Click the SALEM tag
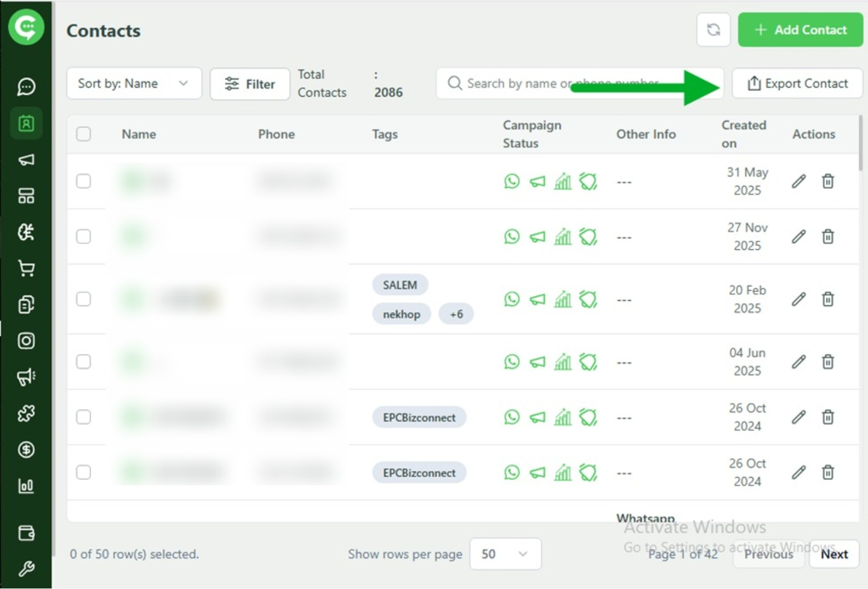868x589 pixels. [x=400, y=285]
